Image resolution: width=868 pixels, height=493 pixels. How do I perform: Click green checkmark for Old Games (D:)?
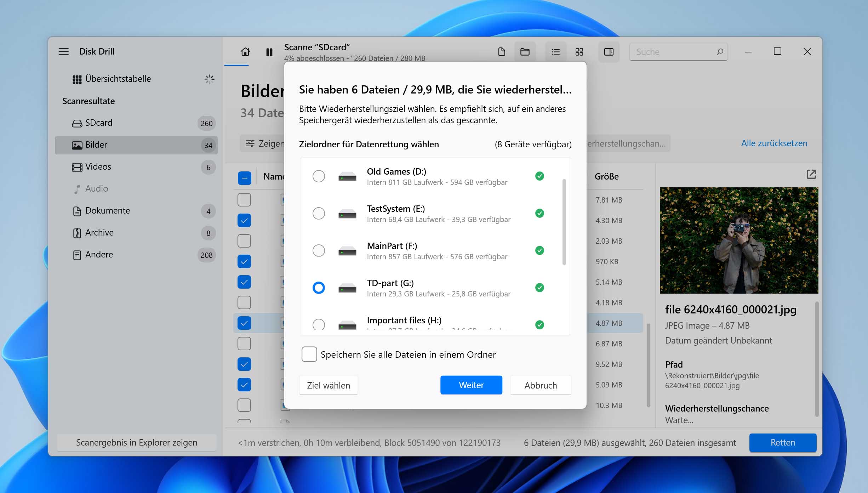point(539,176)
